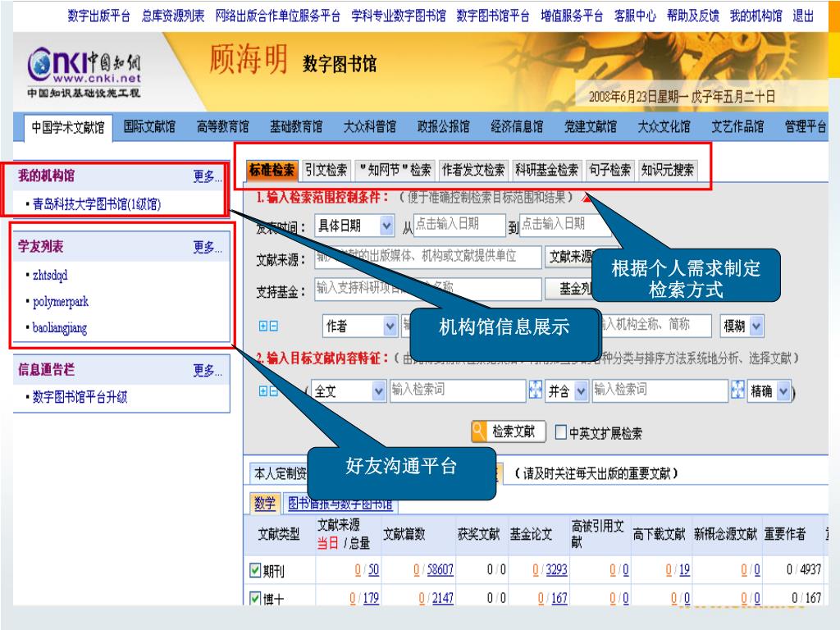
Task: Open 数字图书馆平台 top link
Action: pos(493,16)
